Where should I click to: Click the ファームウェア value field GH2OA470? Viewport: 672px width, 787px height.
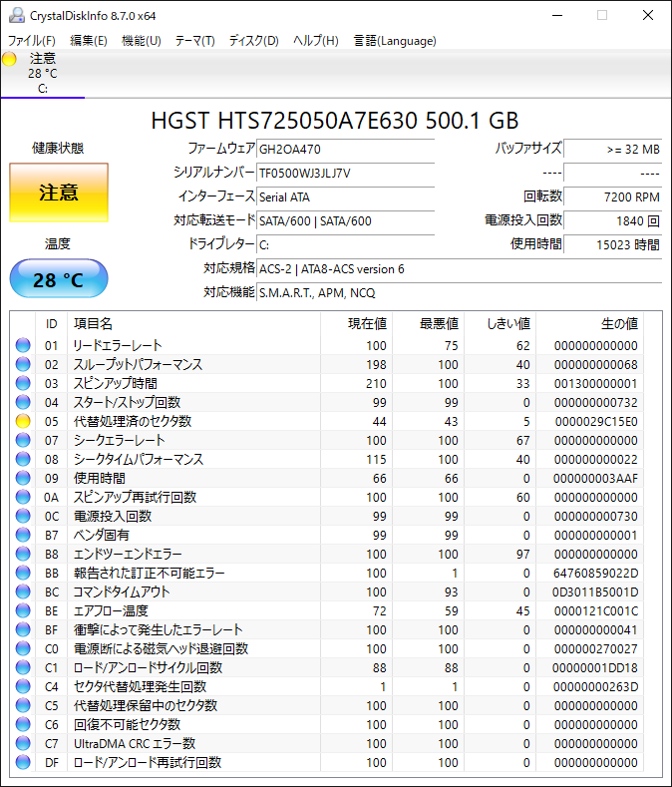pyautogui.click(x=345, y=149)
